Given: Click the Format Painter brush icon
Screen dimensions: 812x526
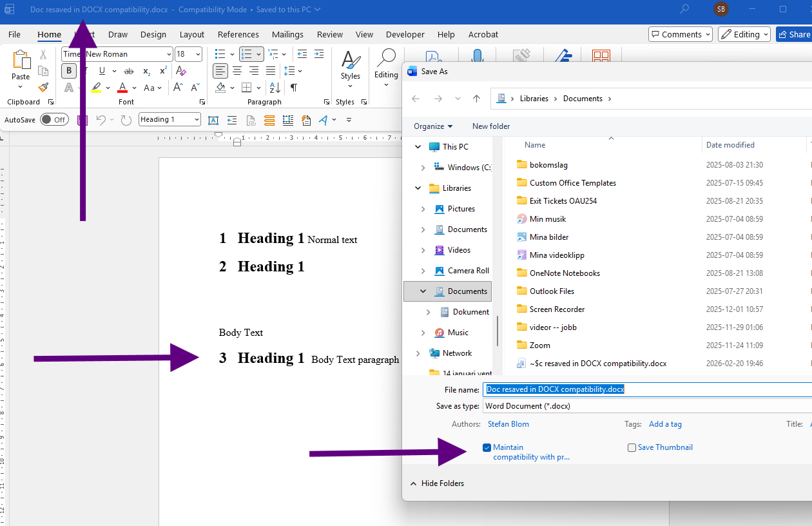Looking at the screenshot, I should 43,88.
